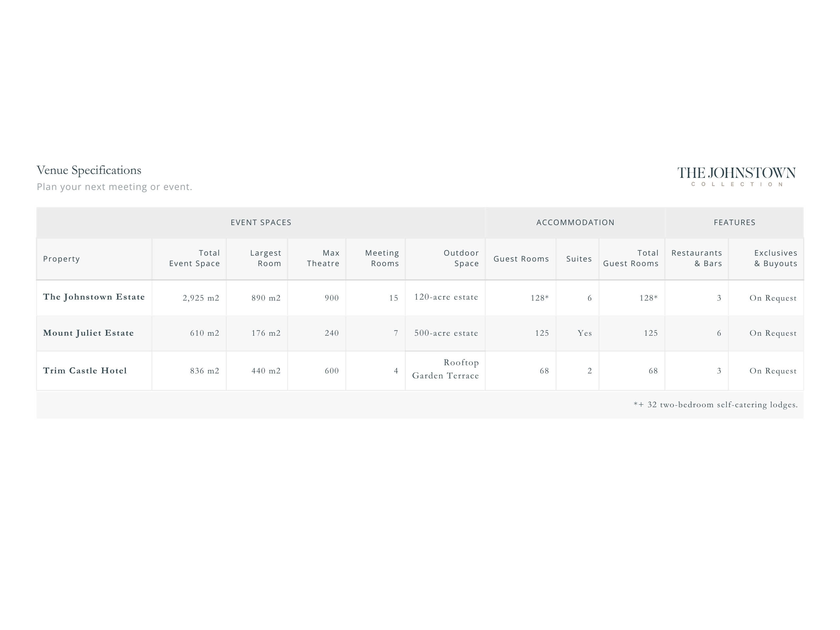Select the Rooftop Garden Terrace cell
Screen dimensions: 840x630
[x=446, y=369]
